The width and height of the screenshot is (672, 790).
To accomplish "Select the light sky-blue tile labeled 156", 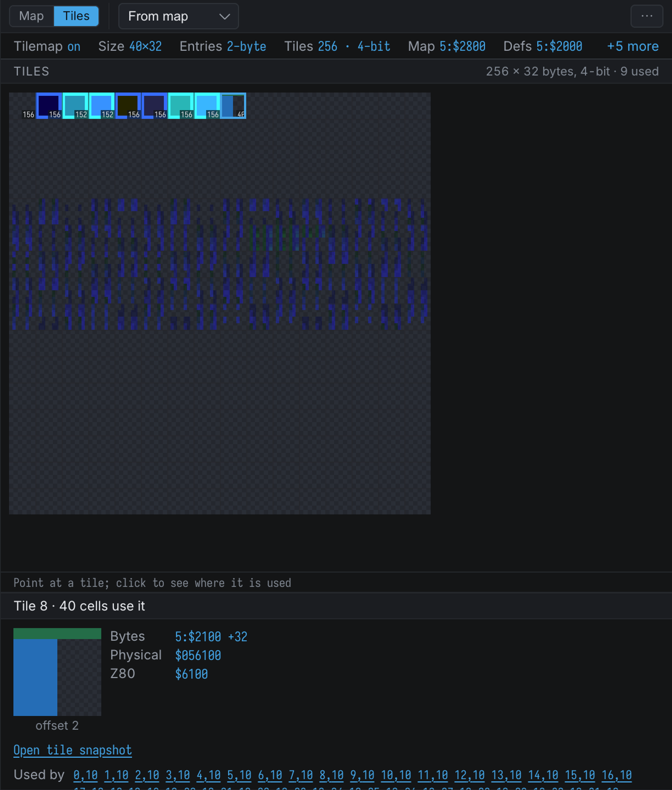I will 207,106.
